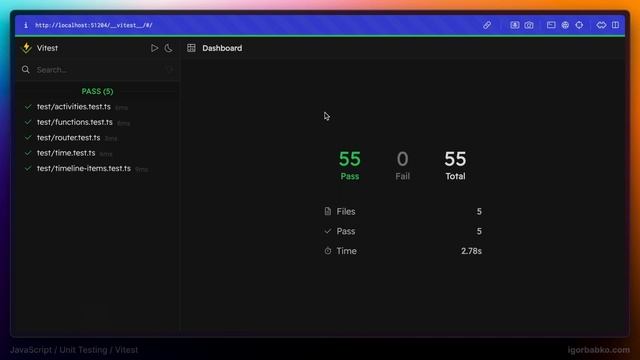The height and width of the screenshot is (360, 640).
Task: Click the magnifier search icon
Action: click(26, 70)
